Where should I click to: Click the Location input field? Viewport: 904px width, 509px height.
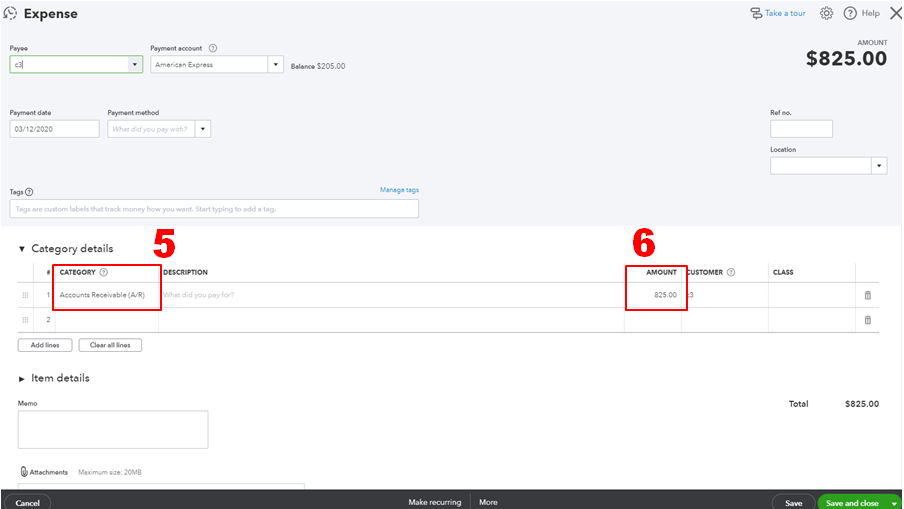click(x=821, y=166)
